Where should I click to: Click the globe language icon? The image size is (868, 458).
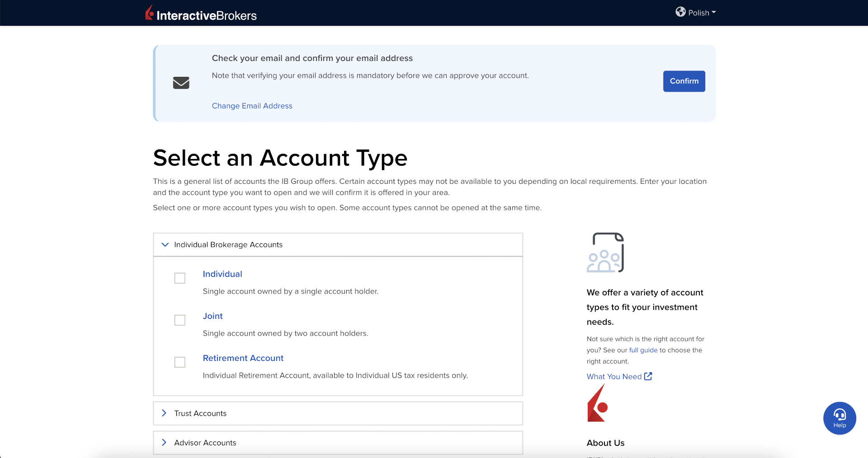click(680, 12)
